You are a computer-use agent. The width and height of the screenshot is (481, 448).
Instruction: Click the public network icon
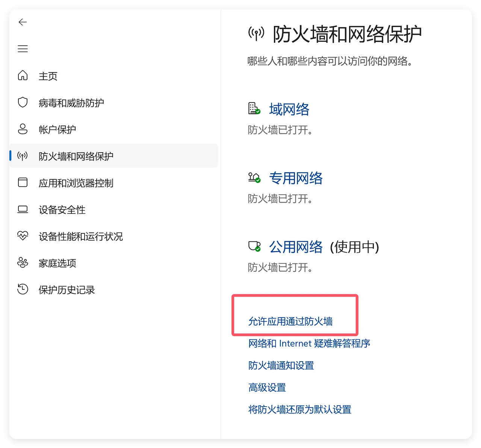(x=254, y=247)
